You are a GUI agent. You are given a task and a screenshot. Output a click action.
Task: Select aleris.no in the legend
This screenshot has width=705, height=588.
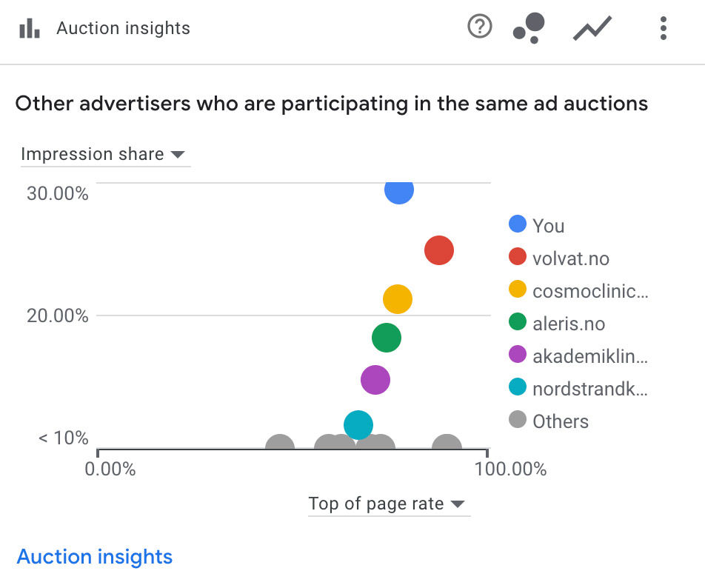pyautogui.click(x=568, y=324)
